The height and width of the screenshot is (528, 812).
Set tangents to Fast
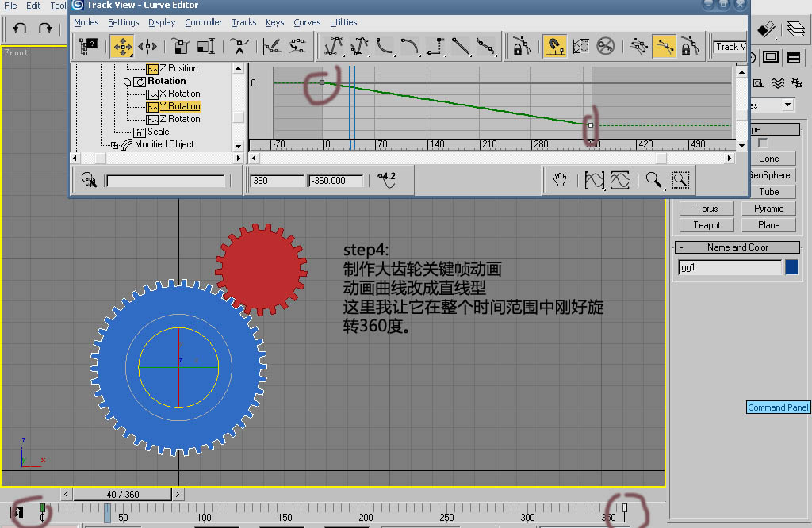[385, 47]
